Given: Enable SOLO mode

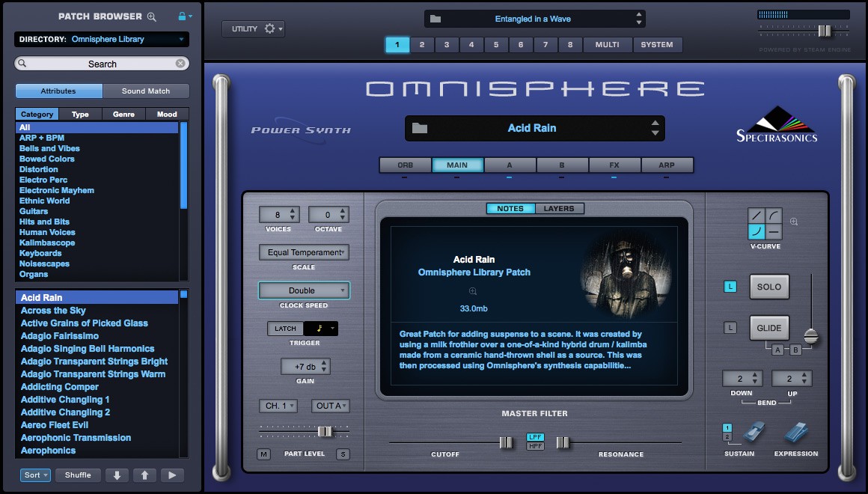Looking at the screenshot, I should pyautogui.click(x=769, y=287).
